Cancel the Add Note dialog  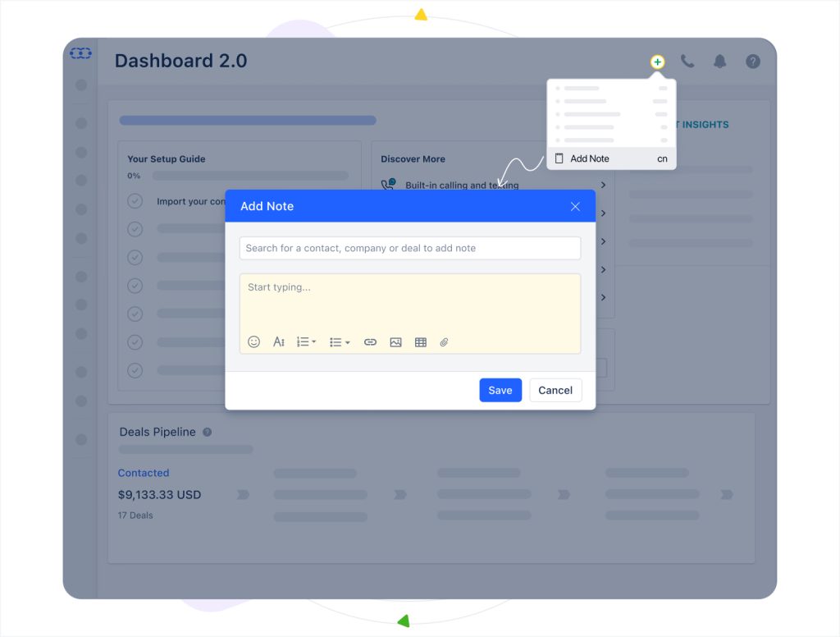555,390
